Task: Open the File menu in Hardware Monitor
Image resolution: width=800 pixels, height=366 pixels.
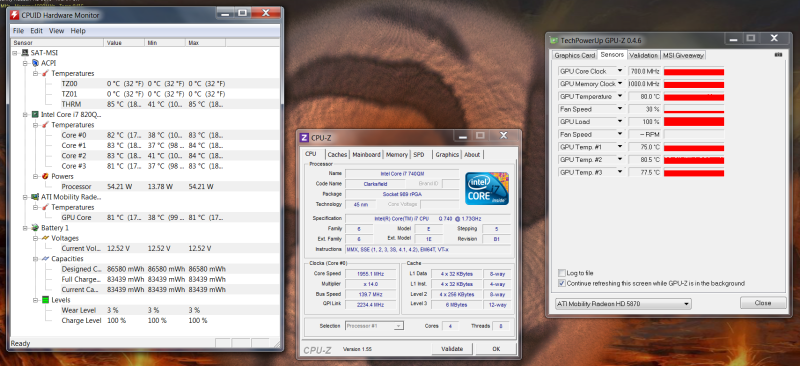Action: click(x=18, y=31)
